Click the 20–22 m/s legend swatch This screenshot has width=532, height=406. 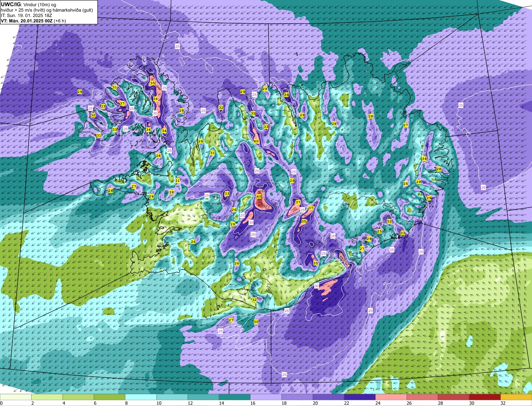coord(328,397)
